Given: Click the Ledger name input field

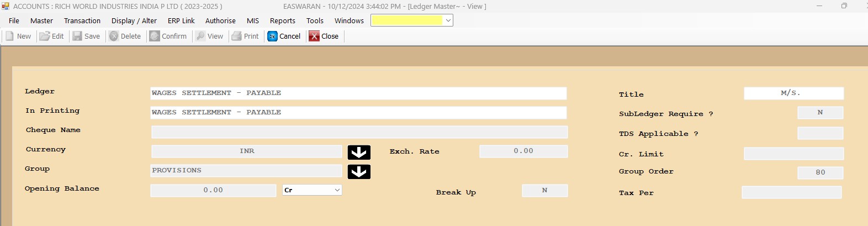Looking at the screenshot, I should pos(358,93).
